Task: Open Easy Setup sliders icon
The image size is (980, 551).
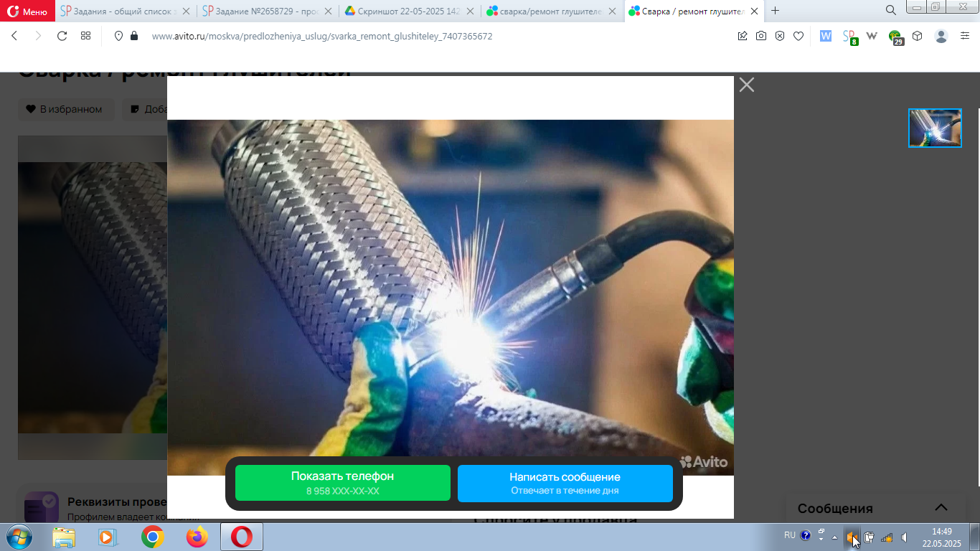Action: [x=965, y=36]
